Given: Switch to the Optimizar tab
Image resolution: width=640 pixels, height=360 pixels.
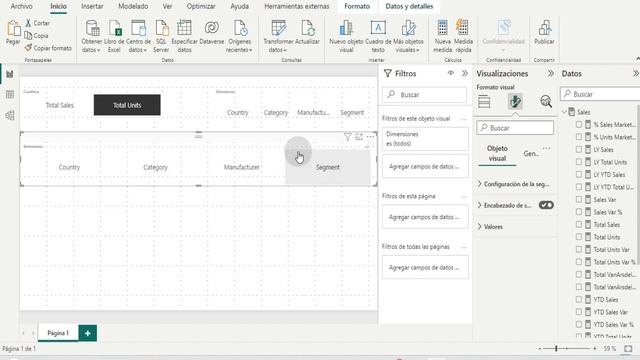Looking at the screenshot, I should click(x=201, y=6).
